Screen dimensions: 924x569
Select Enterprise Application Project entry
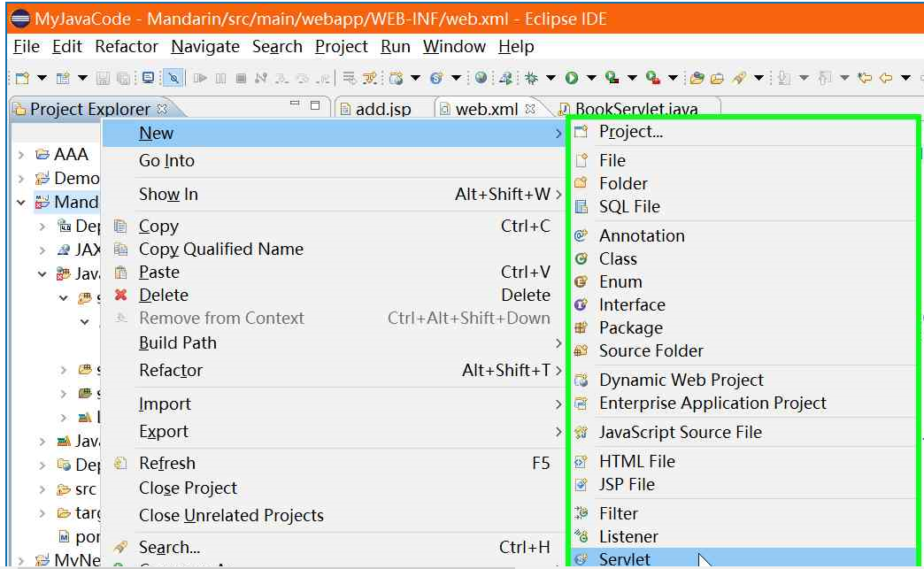743,403
